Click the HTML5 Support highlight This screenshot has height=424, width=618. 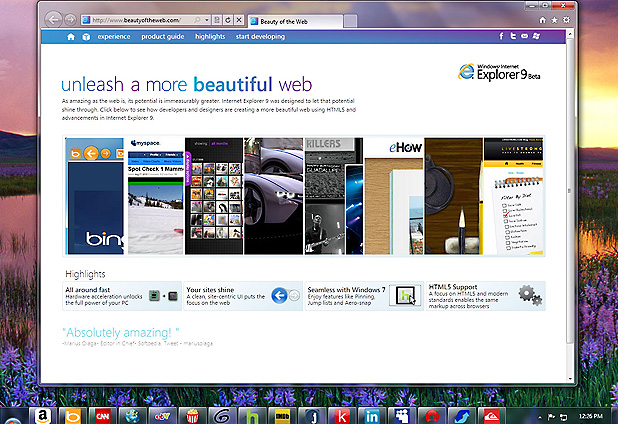(486, 296)
